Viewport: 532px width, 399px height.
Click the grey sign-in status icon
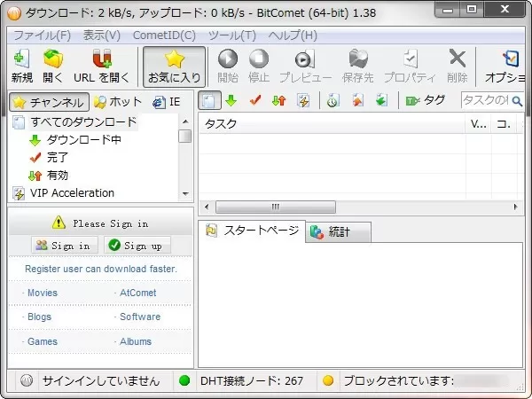(x=27, y=380)
